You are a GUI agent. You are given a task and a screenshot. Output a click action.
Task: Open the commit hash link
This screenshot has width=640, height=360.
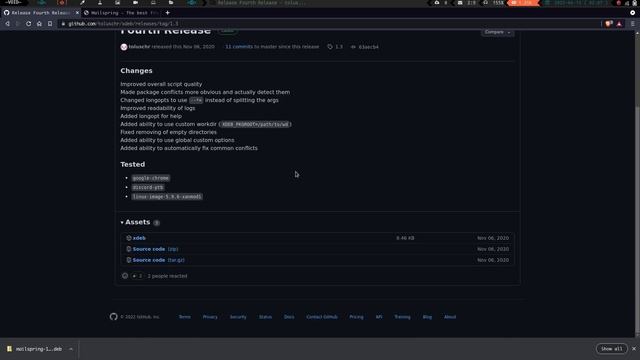tap(364, 47)
